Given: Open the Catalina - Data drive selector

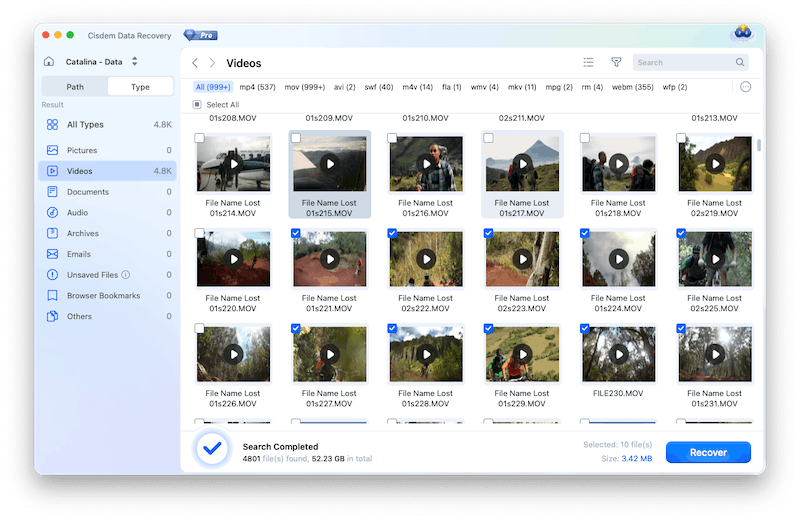Looking at the screenshot, I should [x=102, y=62].
